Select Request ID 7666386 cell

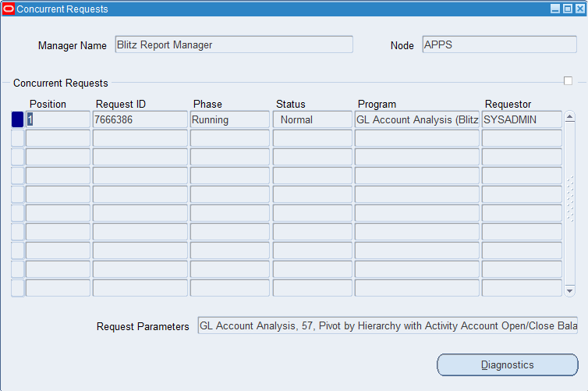click(140, 119)
